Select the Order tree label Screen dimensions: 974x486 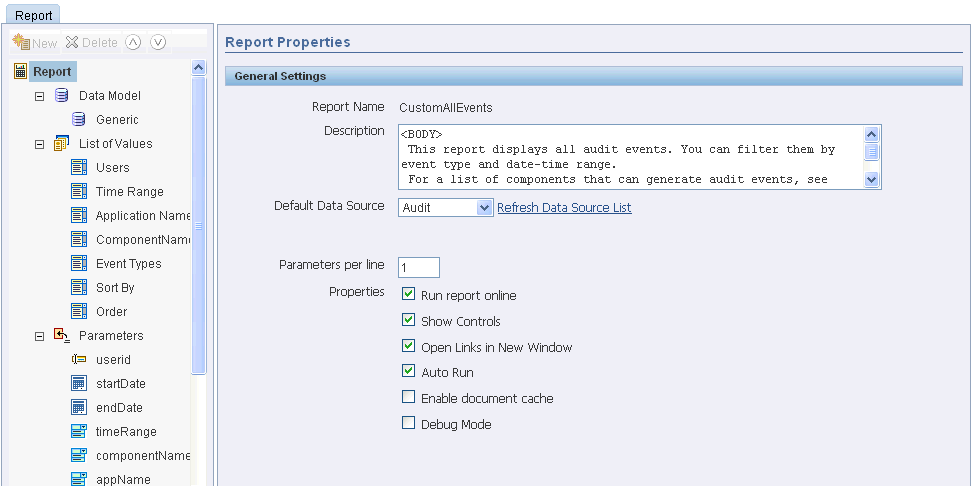click(111, 311)
